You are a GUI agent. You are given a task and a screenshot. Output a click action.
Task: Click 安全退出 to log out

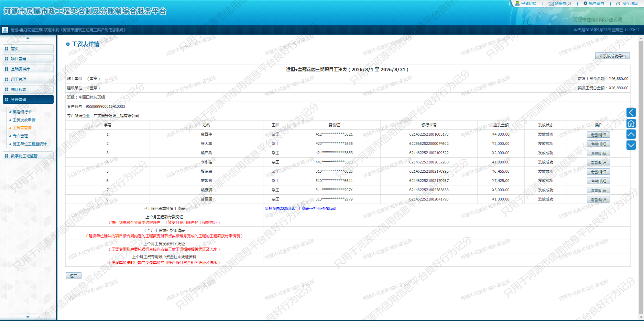coord(627,3)
